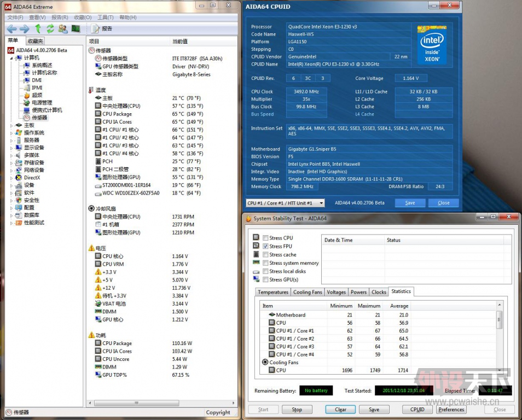Click the Stop button in Stability Test
The height and width of the screenshot is (420, 522).
[x=297, y=410]
